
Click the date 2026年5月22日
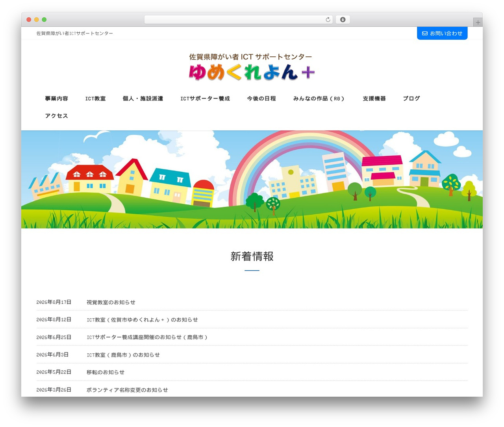point(54,372)
